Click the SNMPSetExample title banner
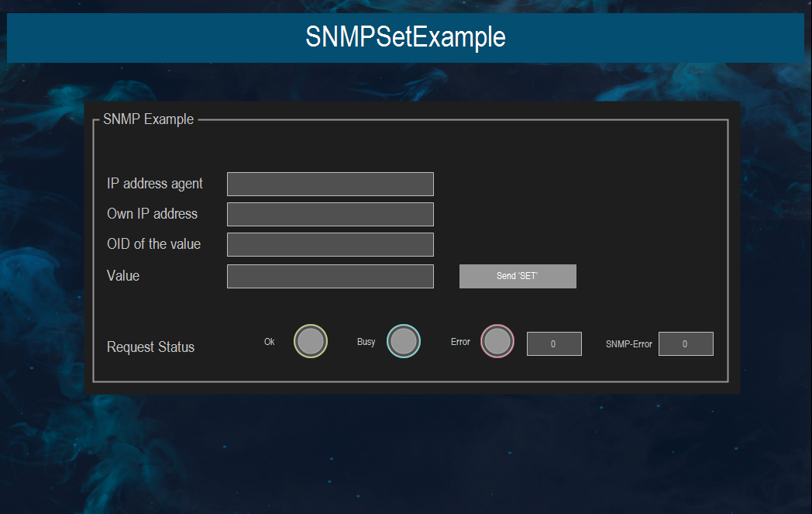812x514 pixels. coord(406,37)
